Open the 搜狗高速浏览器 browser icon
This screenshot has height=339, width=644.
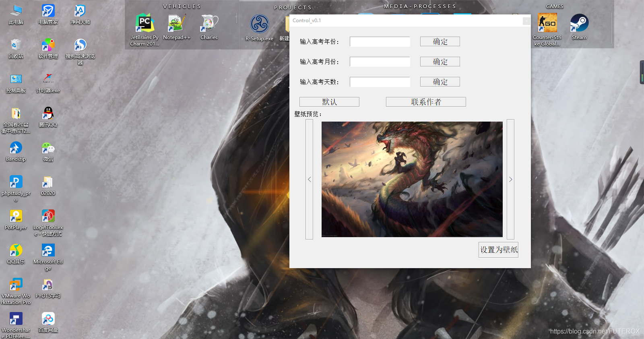[x=80, y=52]
